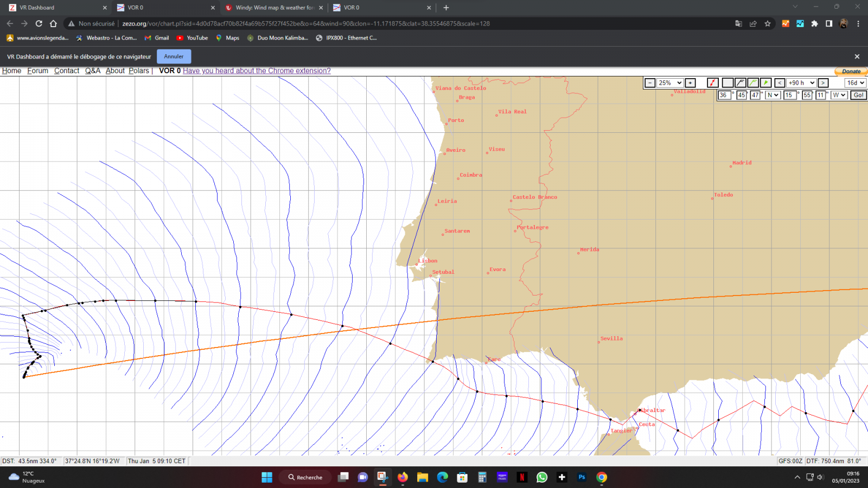This screenshot has width=868, height=488.
Task: Open the Maps bookmark
Action: [227, 38]
